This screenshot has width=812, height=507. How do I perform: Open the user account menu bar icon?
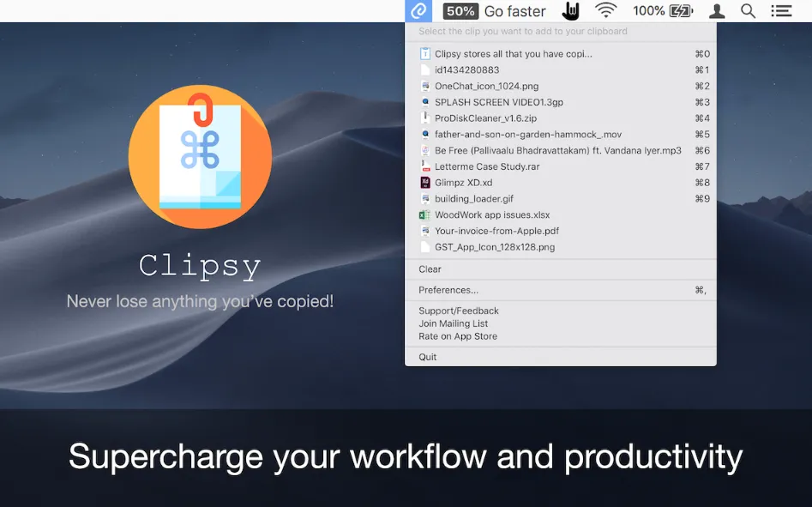pyautogui.click(x=717, y=11)
